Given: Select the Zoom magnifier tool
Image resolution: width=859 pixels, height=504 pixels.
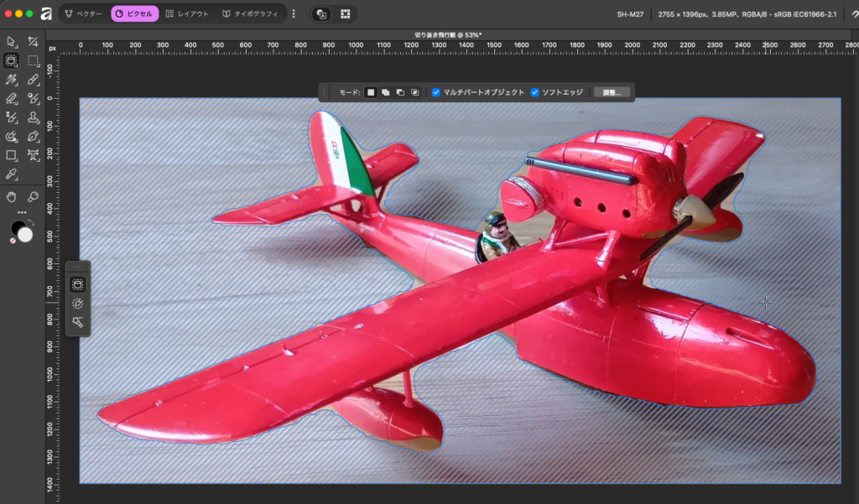Looking at the screenshot, I should [x=33, y=197].
